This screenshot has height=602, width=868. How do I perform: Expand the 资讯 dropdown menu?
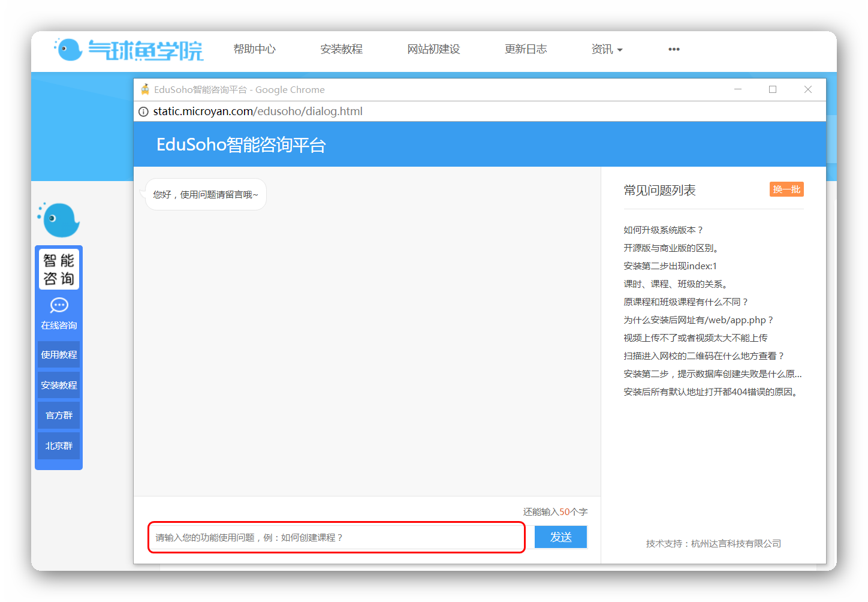[607, 49]
